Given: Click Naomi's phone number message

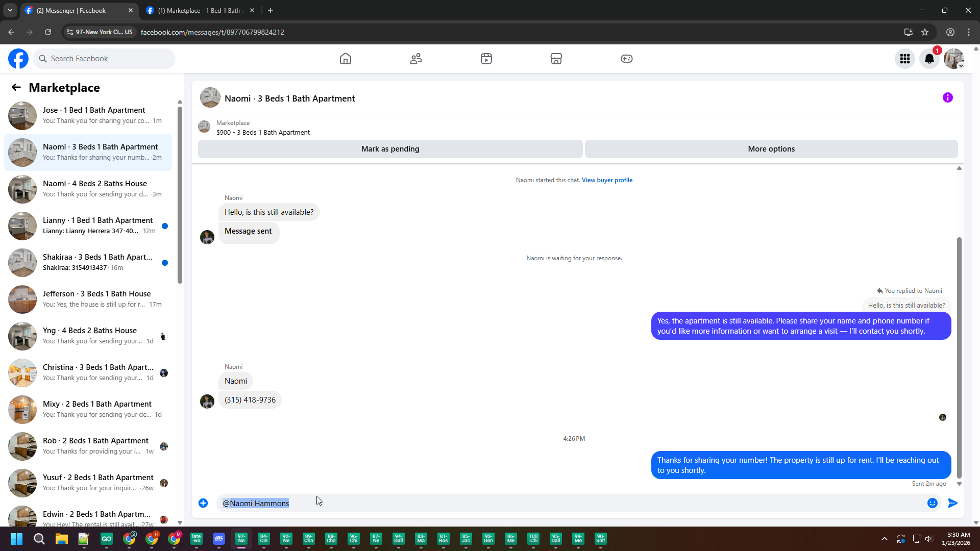Looking at the screenshot, I should 250,400.
